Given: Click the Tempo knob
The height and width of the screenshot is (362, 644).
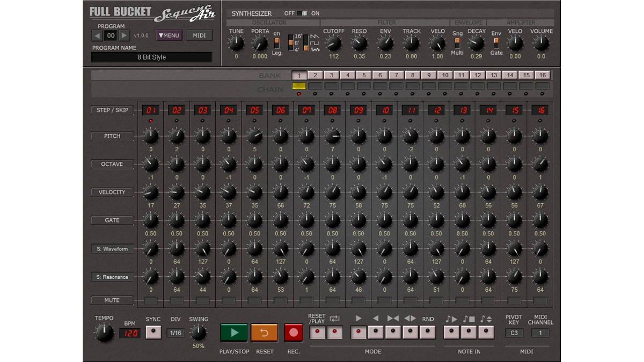Looking at the screenshot, I should 104,333.
